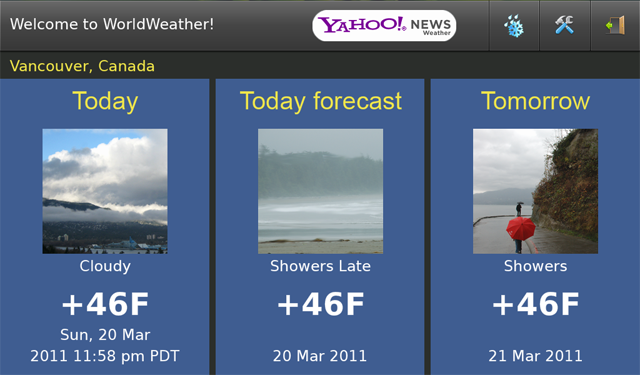Select the cloudy sky photo under Today
This screenshot has height=375, width=640.
click(x=105, y=191)
